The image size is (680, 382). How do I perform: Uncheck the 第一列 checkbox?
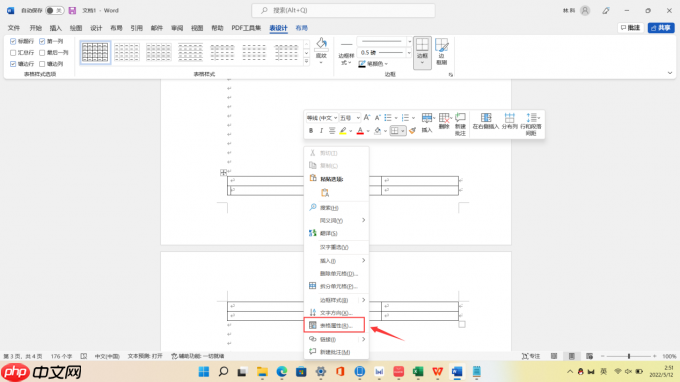click(42, 41)
